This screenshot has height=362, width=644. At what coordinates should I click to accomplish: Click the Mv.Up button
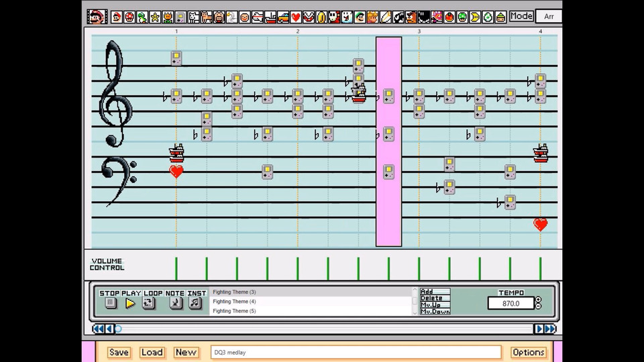tap(435, 305)
